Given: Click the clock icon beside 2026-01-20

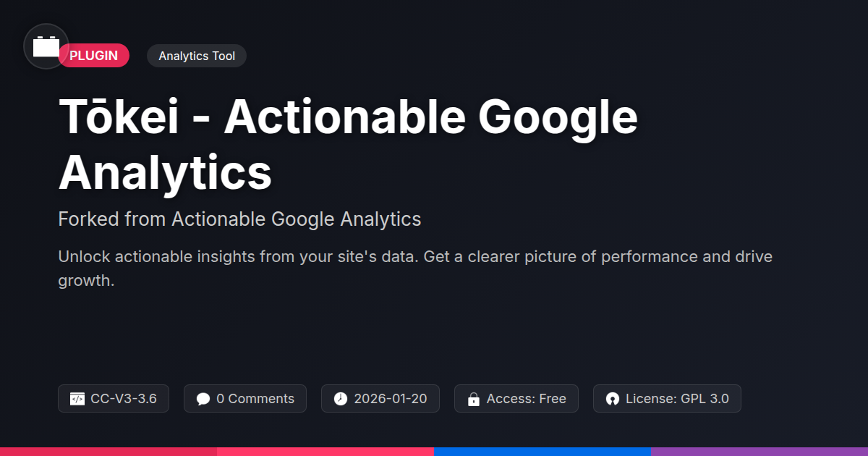Looking at the screenshot, I should tap(341, 399).
